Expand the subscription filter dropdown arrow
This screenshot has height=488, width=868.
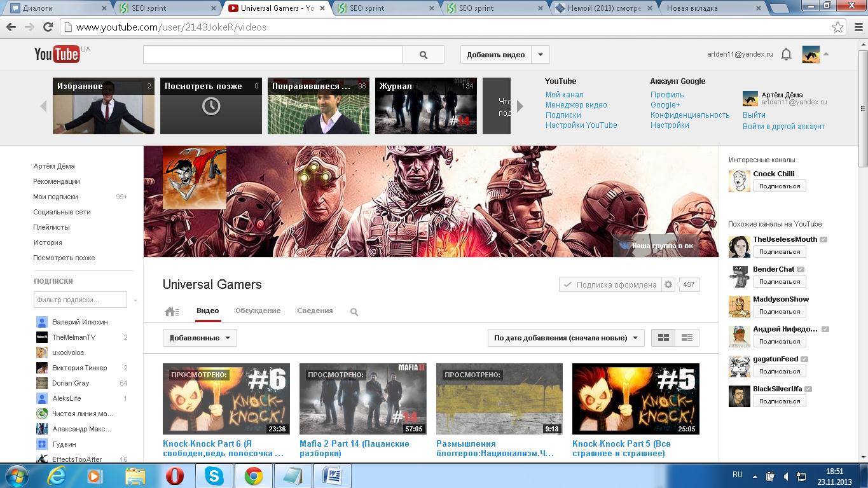point(135,300)
